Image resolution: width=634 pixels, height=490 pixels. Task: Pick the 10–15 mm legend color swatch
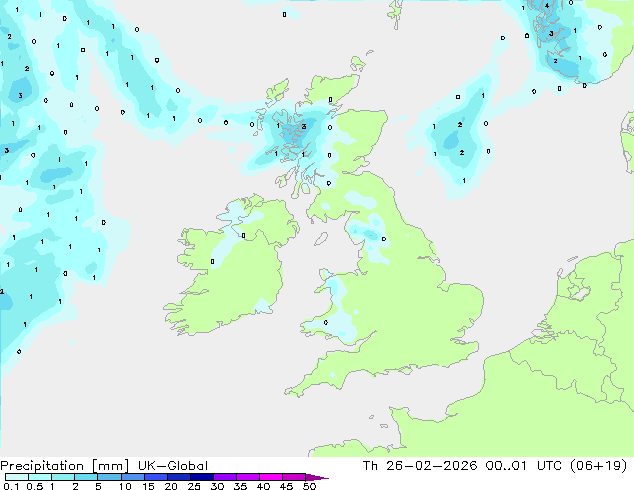coord(133,477)
